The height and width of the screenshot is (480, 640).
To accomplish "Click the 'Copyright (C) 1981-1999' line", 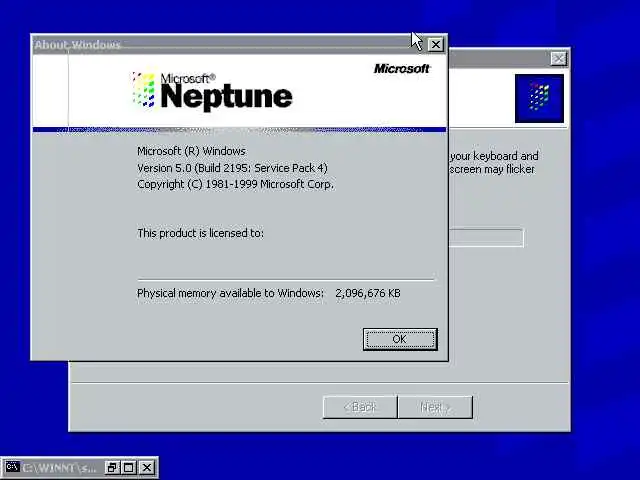I will click(235, 184).
